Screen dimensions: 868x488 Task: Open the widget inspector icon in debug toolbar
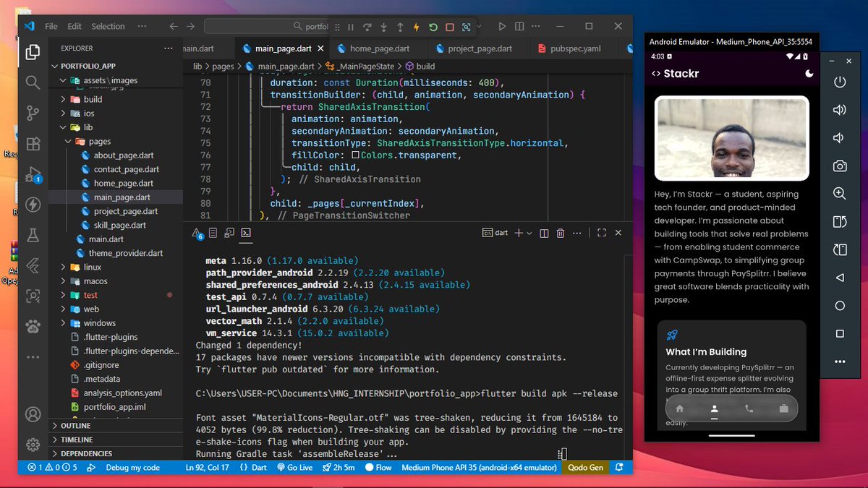point(467,26)
